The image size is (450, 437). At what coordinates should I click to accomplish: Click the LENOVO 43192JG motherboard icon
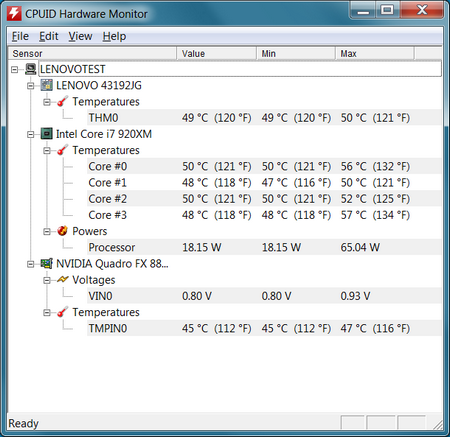(47, 85)
